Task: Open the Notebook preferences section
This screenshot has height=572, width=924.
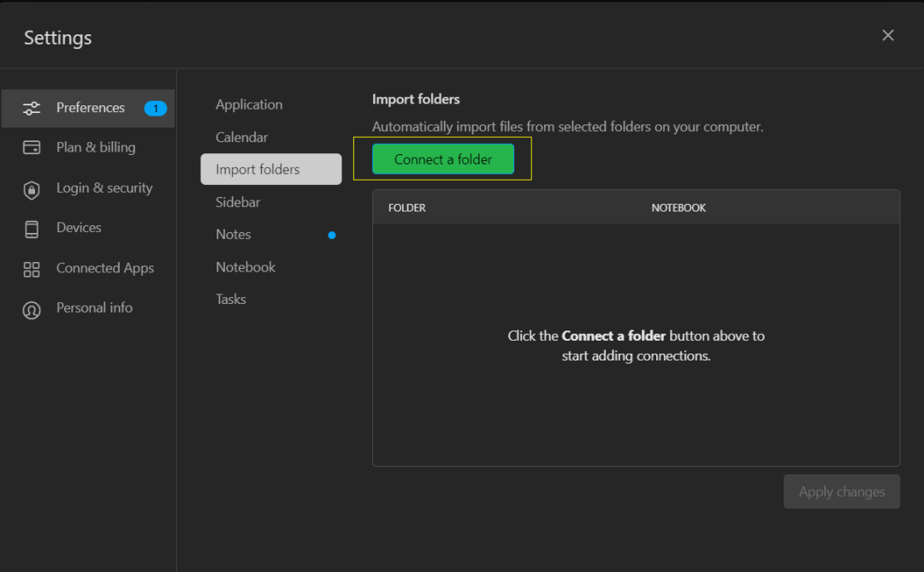Action: (246, 267)
